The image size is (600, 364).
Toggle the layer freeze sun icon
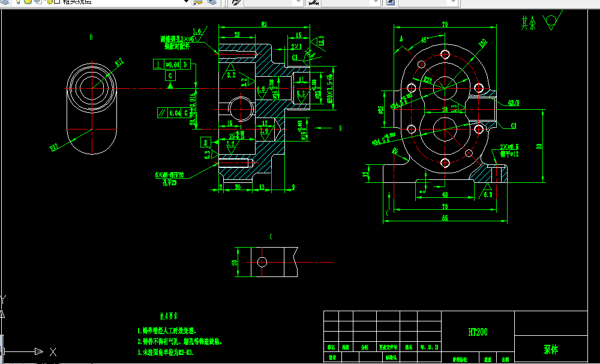coord(28,2)
